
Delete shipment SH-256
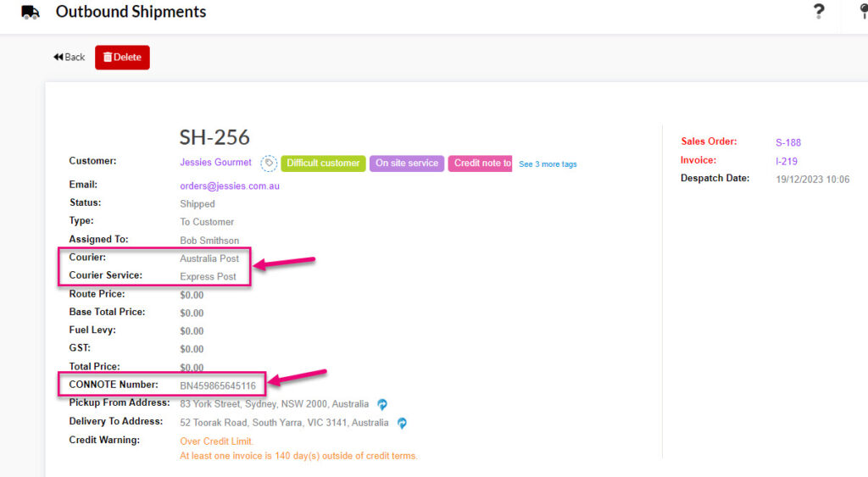click(x=122, y=58)
